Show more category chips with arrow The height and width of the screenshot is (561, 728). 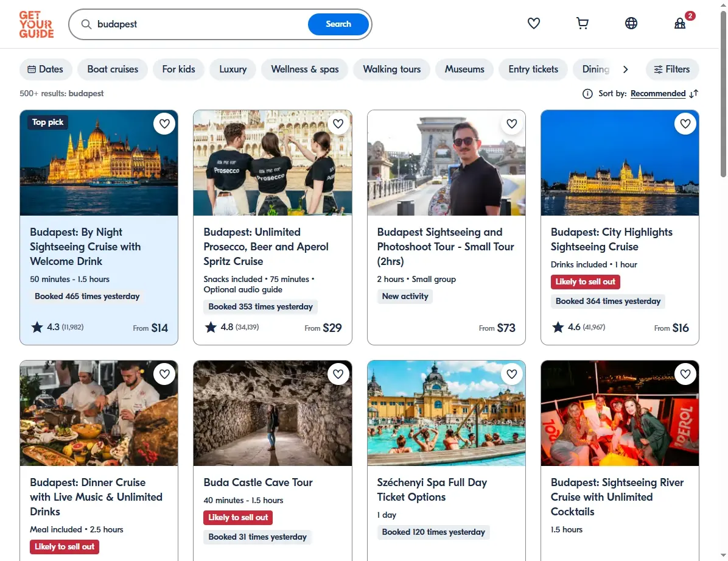pos(625,69)
